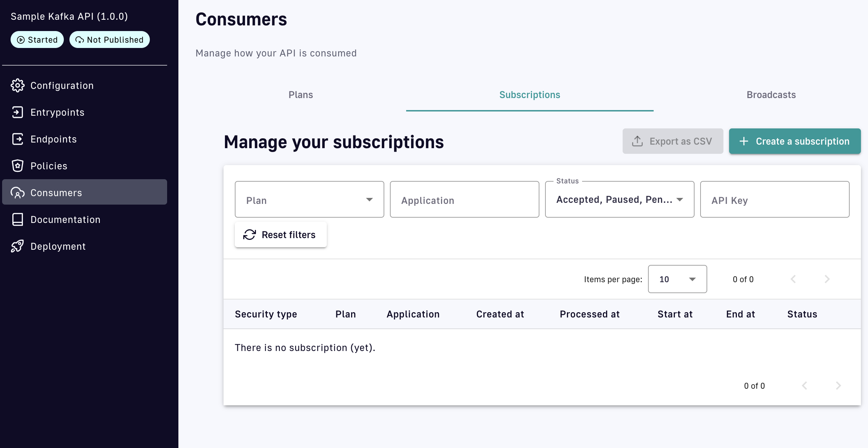Go to next page in top paginator
This screenshot has height=448, width=868.
(827, 279)
